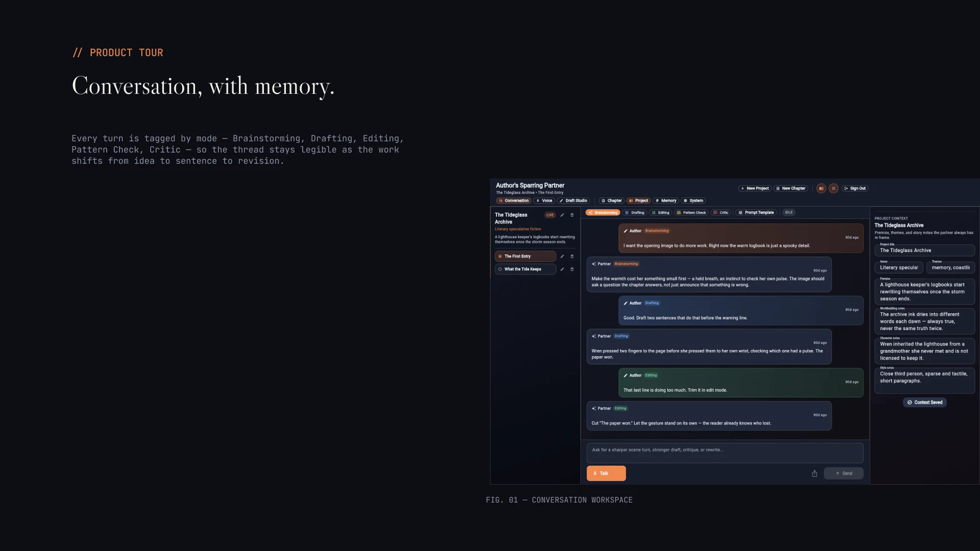Open the Memory context tab
The image size is (980, 551).
[x=666, y=201]
